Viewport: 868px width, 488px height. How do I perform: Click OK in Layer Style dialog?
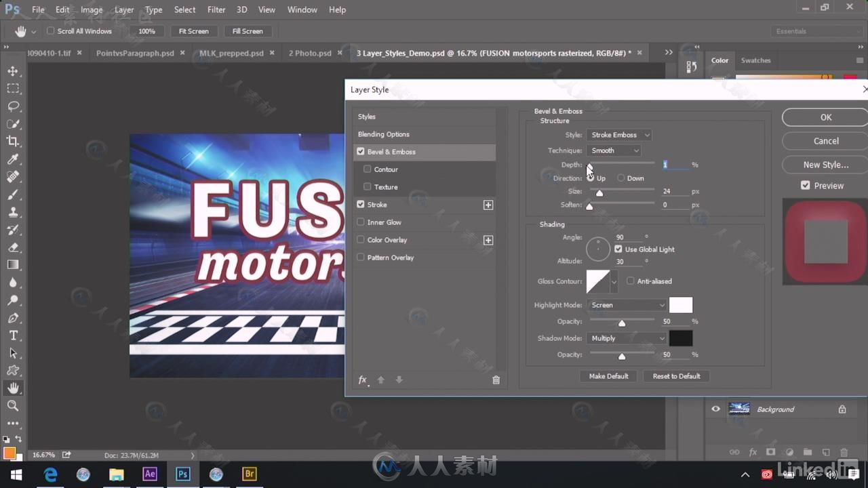[x=825, y=117]
